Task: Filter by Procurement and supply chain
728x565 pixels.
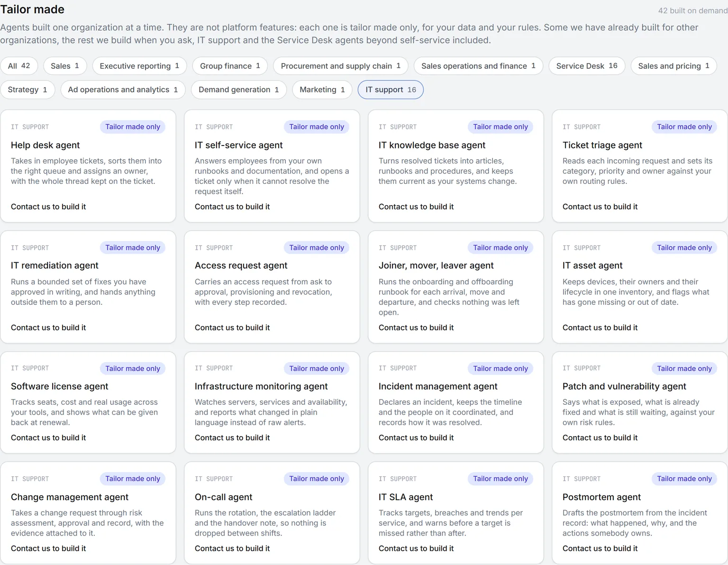Action: click(x=341, y=66)
